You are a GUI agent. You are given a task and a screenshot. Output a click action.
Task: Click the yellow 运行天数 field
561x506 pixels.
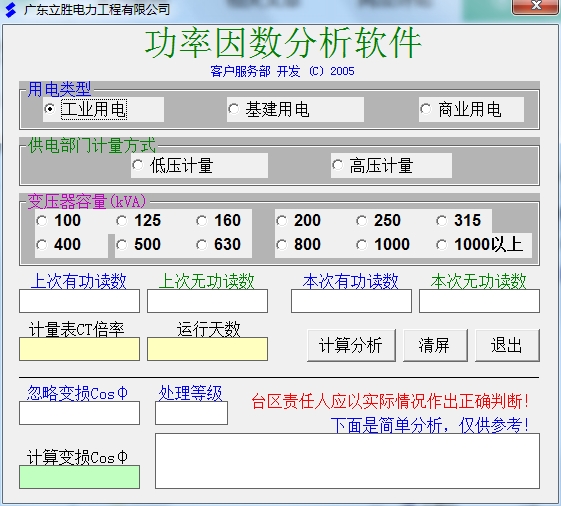click(208, 349)
